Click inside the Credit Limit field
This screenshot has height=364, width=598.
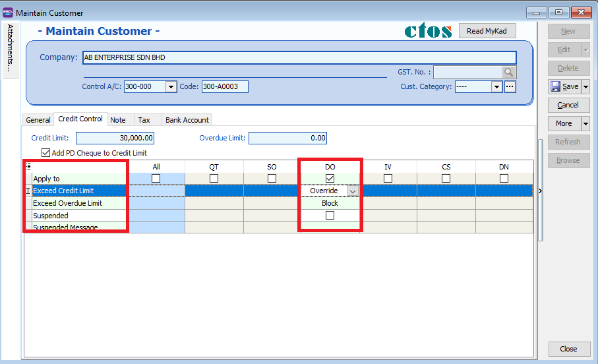click(x=115, y=138)
